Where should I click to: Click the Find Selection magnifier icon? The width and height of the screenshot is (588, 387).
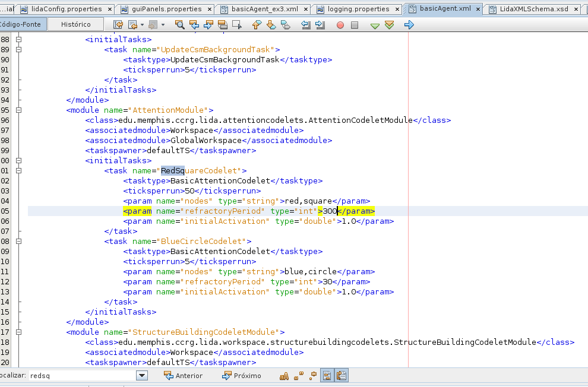click(179, 25)
